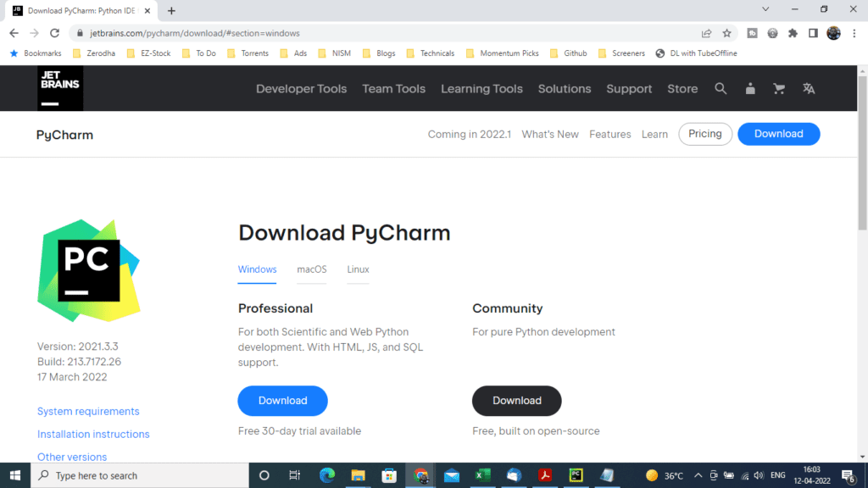868x488 pixels.
Task: Show hidden system tray icons
Action: [x=698, y=475]
